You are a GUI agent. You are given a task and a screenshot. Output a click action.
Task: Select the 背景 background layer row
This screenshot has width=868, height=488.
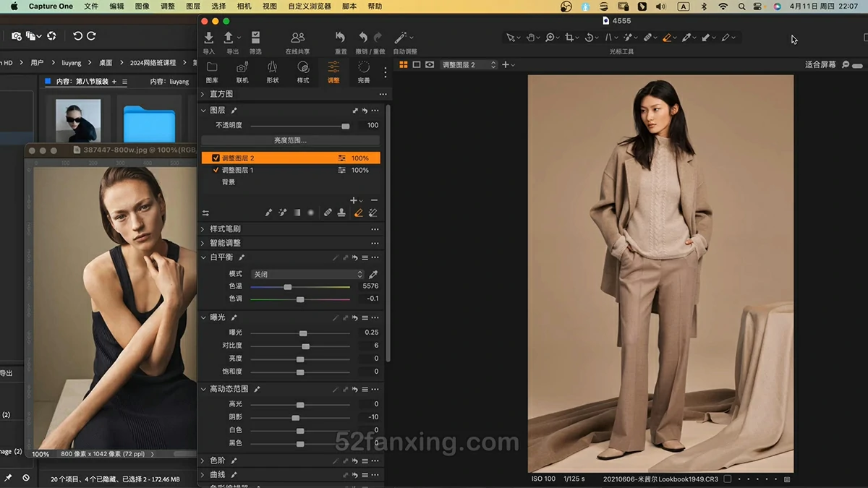coord(290,182)
